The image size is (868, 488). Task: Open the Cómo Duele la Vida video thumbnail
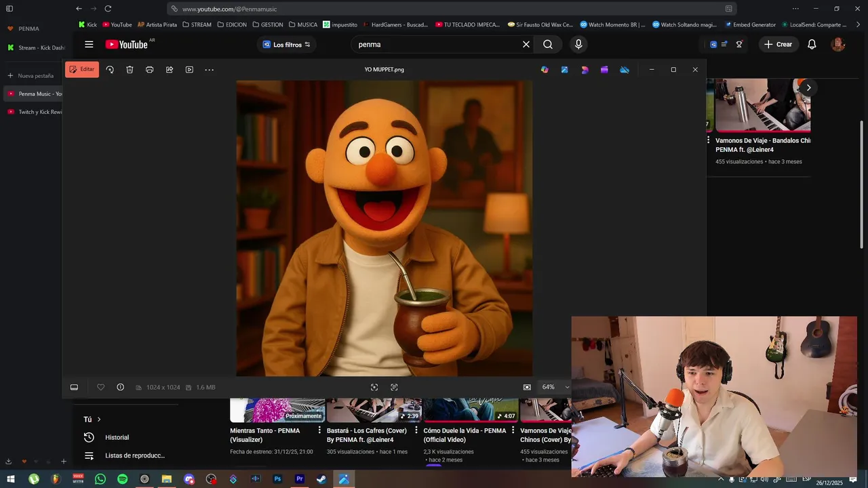pyautogui.click(x=471, y=410)
